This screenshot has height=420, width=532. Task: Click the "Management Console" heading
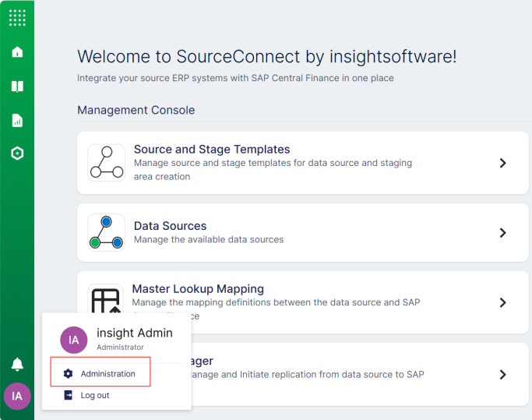[136, 110]
